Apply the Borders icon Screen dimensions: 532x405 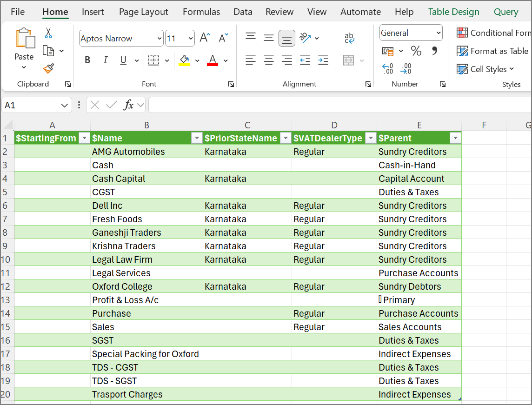[x=153, y=60]
